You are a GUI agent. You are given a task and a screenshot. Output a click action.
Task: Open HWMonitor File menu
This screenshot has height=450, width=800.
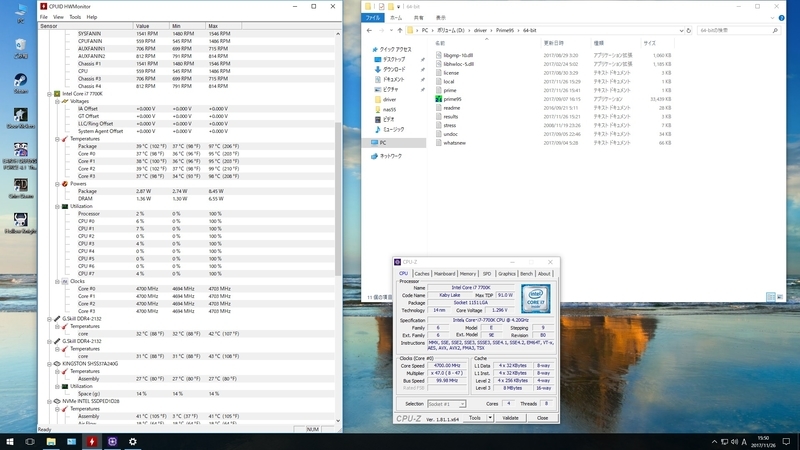44,17
